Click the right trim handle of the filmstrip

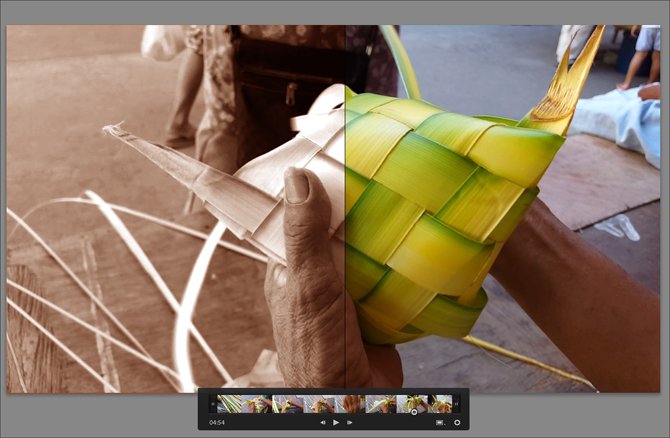pyautogui.click(x=456, y=404)
